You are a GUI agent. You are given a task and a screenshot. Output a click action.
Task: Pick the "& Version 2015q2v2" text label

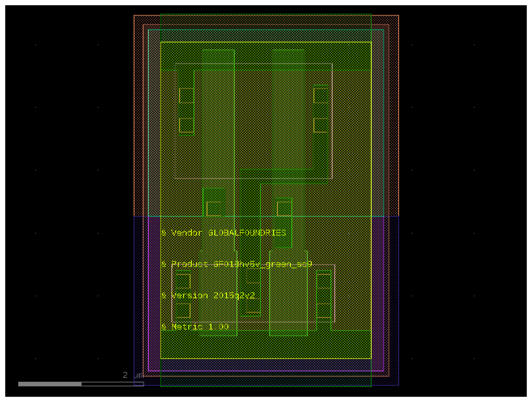click(x=208, y=296)
